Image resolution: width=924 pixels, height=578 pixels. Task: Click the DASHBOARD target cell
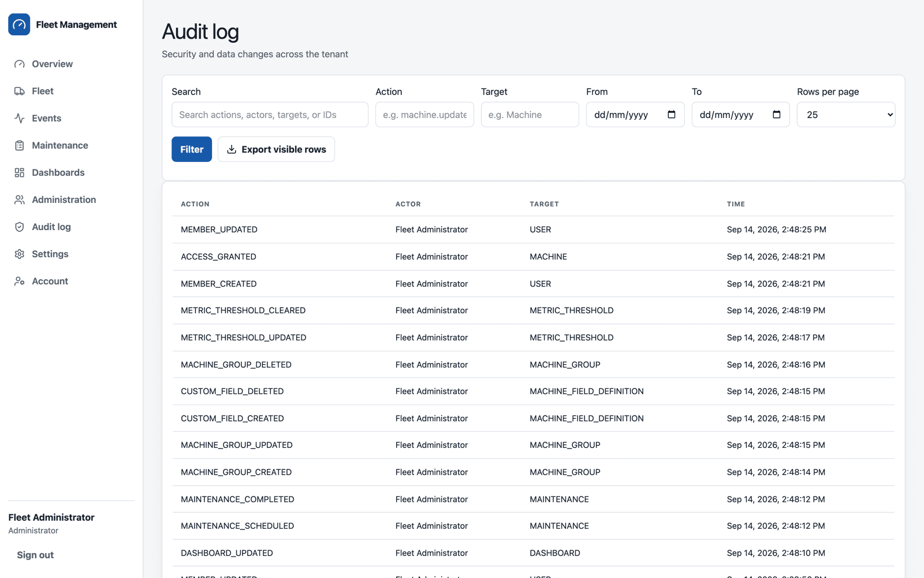coord(555,553)
